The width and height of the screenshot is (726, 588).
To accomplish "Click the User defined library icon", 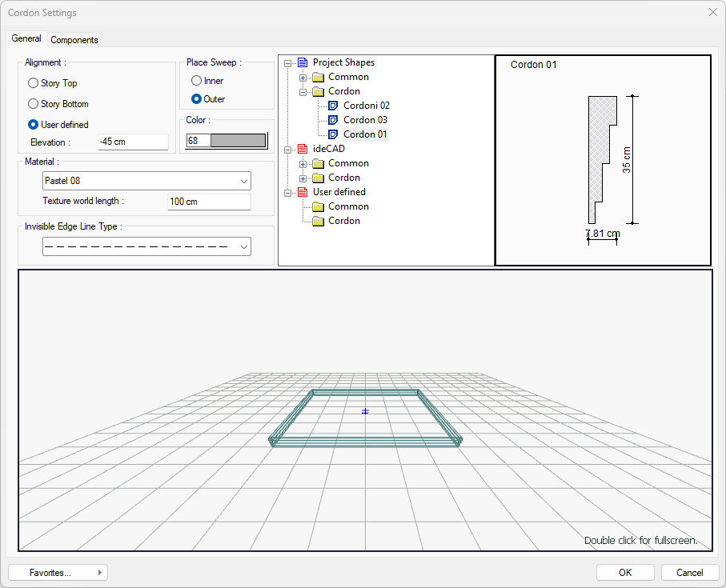I will [302, 192].
